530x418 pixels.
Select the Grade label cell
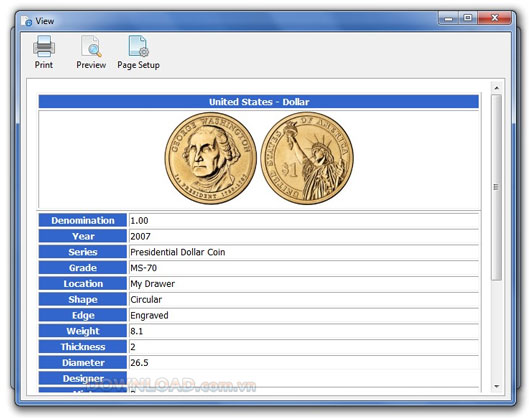[83, 268]
